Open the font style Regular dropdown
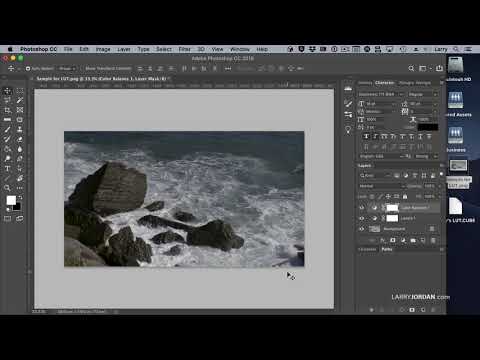This screenshot has width=480, height=360. point(423,94)
